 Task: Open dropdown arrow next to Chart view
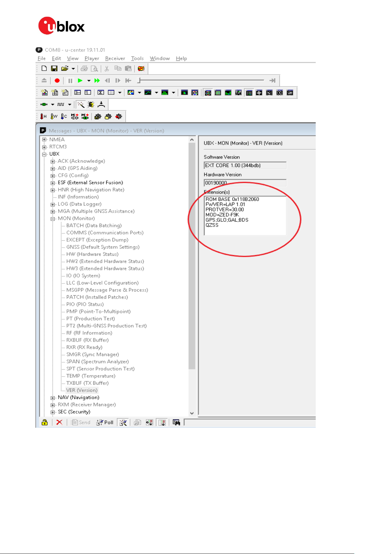pyautogui.click(x=157, y=93)
